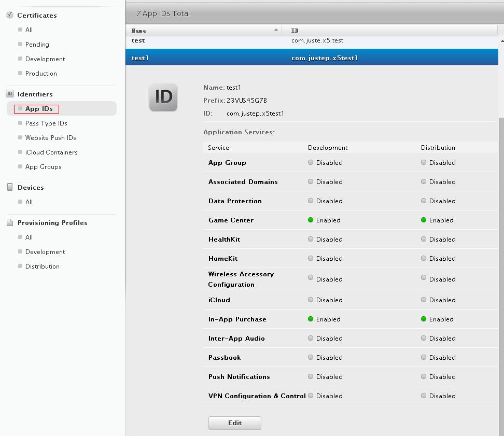Click the Certificates checkmark icon
The image size is (504, 436).
9,15
